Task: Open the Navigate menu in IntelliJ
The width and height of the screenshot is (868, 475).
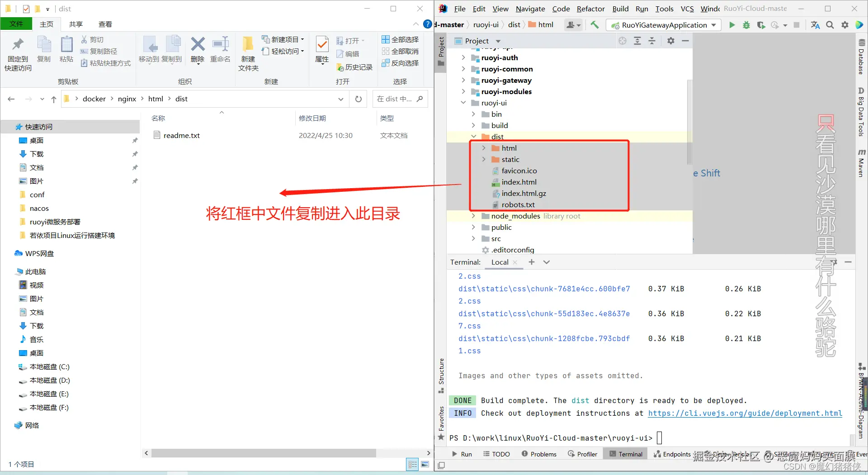Action: click(530, 9)
